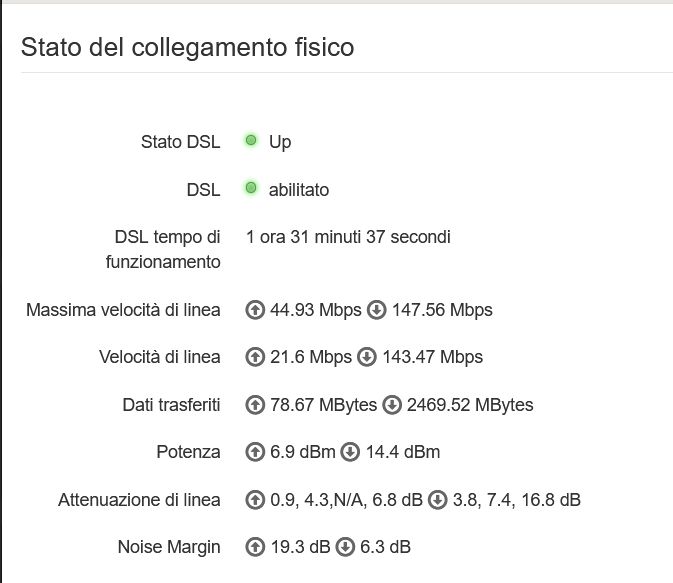Click the download arrow beside 6.3 dB

pos(344,547)
